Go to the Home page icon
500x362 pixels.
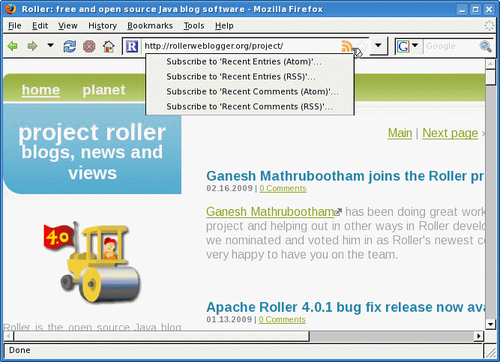pyautogui.click(x=108, y=46)
